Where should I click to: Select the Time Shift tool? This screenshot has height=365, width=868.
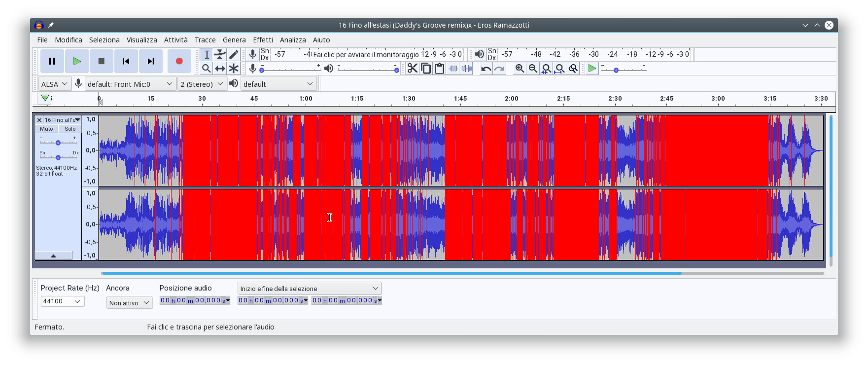pyautogui.click(x=220, y=68)
